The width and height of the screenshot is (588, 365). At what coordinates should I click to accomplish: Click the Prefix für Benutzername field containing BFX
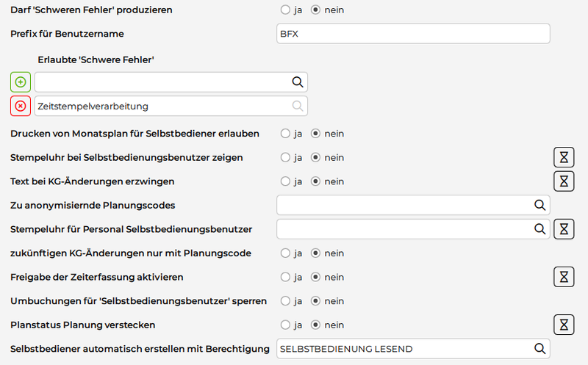click(x=412, y=34)
